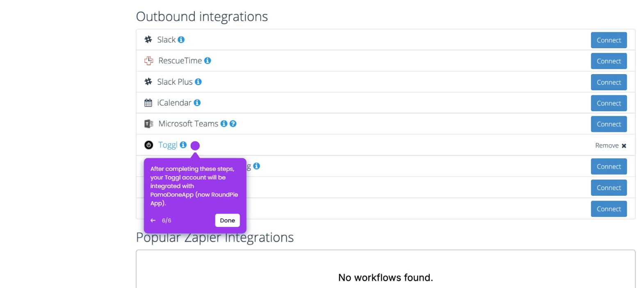Open the info icon next to iCalendar
The height and width of the screenshot is (288, 644).
click(x=197, y=103)
